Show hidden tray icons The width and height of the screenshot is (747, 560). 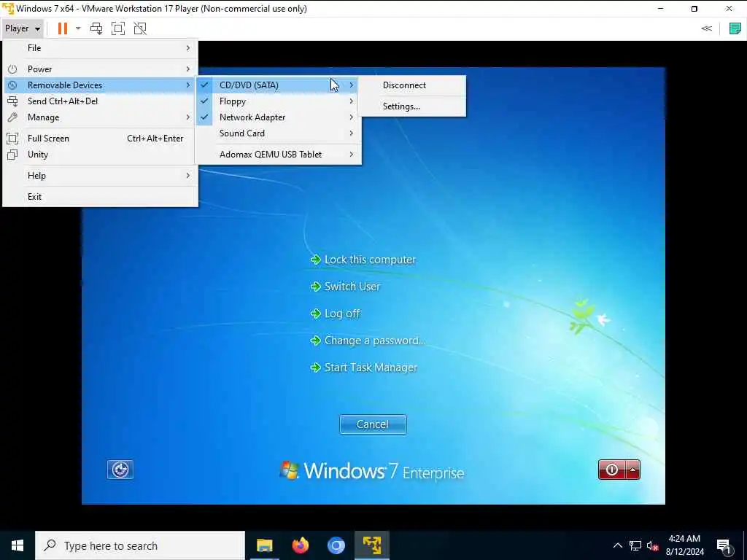[x=617, y=545]
